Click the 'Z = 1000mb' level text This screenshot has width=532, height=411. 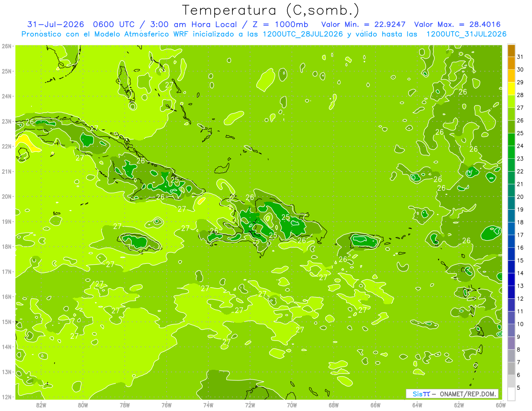[281, 24]
